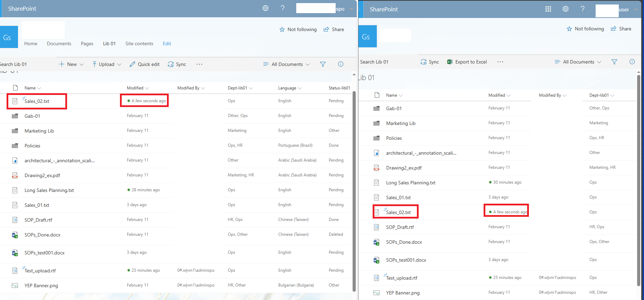Open Language column dropdown in left window

coord(290,88)
